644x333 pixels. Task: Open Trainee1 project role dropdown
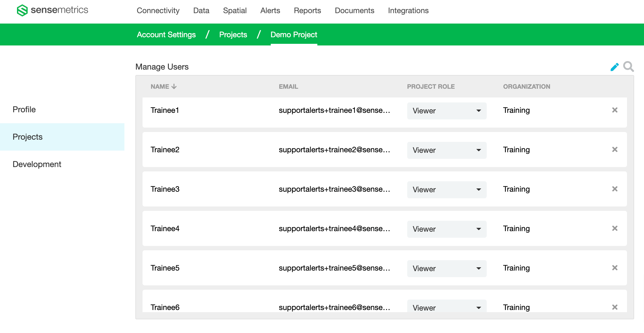point(447,111)
